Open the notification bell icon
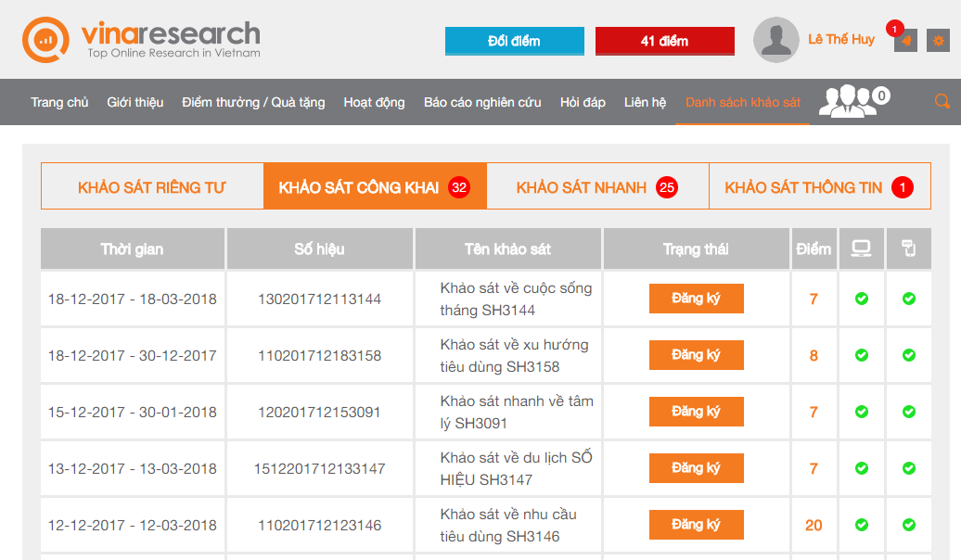Image resolution: width=961 pixels, height=560 pixels. pyautogui.click(x=905, y=40)
